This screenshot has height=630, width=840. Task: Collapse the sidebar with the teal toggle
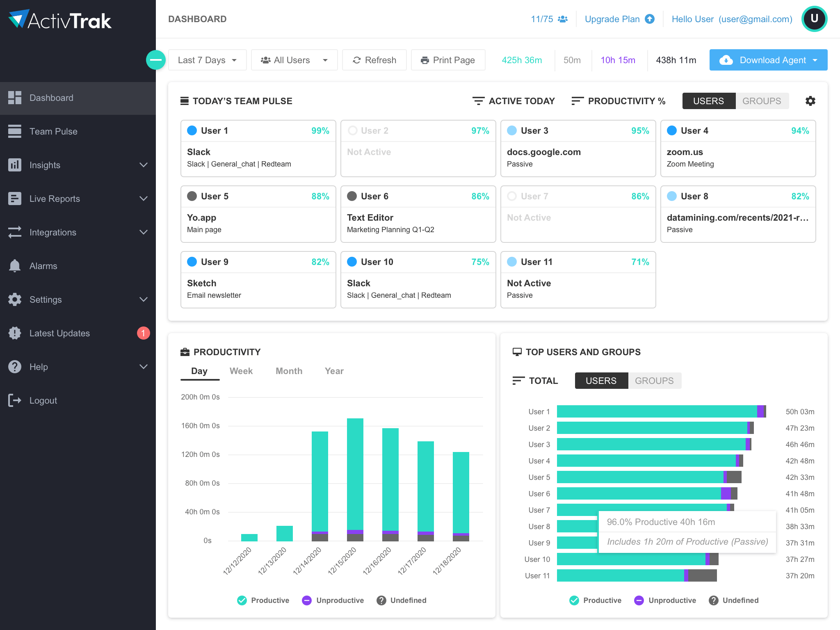pyautogui.click(x=156, y=60)
